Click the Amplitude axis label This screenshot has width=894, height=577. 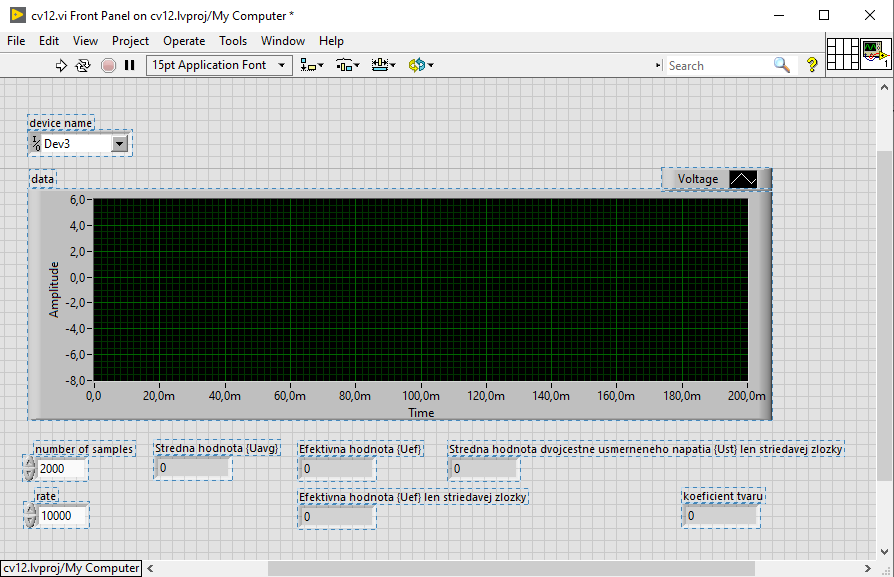pos(54,290)
